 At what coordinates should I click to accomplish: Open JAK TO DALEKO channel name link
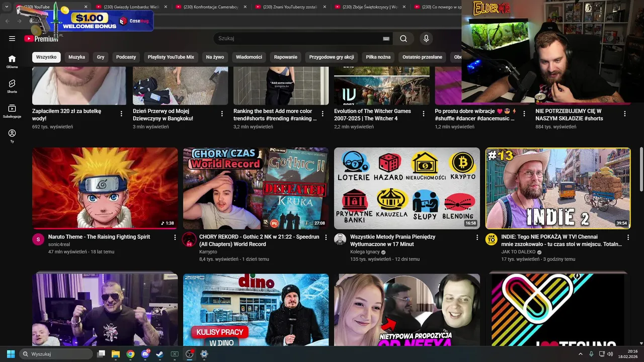coord(518,252)
